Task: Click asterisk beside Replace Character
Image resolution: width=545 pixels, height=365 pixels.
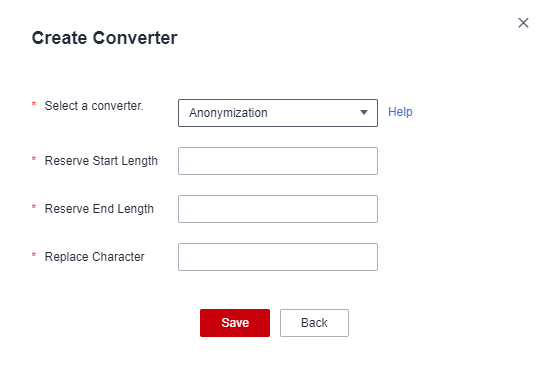Action: coord(34,255)
